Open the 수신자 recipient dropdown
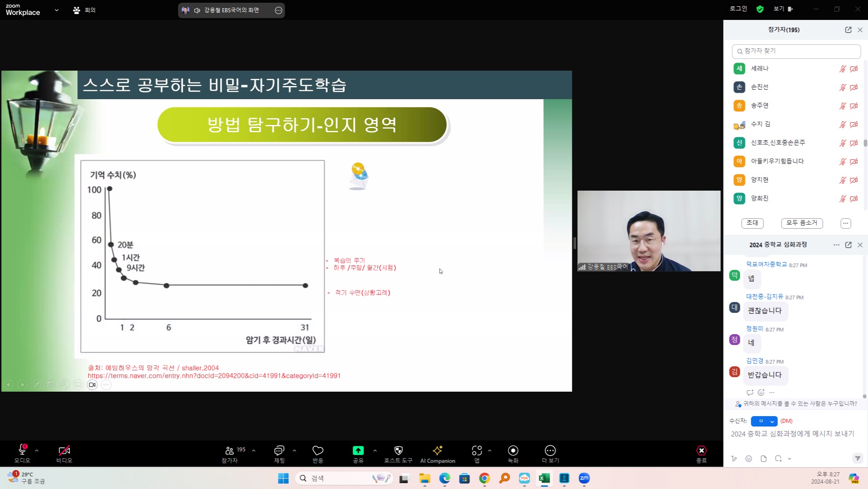868x489 pixels. (x=764, y=421)
